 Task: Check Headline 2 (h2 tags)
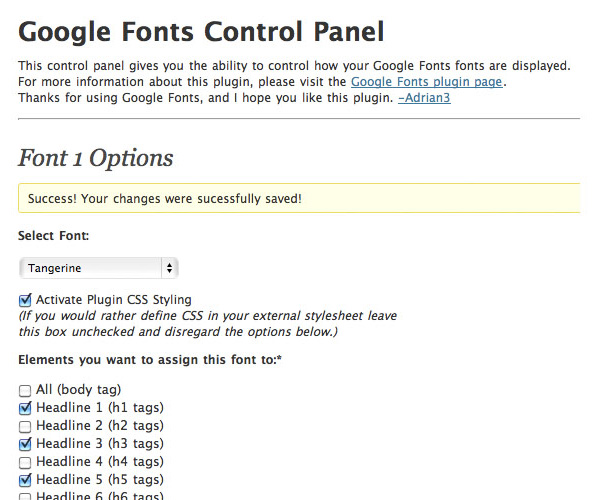25,426
